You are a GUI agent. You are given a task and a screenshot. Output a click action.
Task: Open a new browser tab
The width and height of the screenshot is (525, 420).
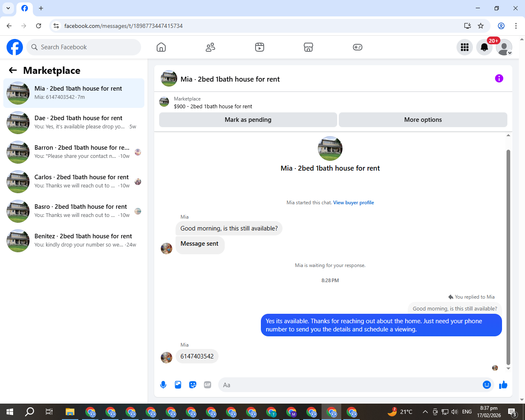41,8
